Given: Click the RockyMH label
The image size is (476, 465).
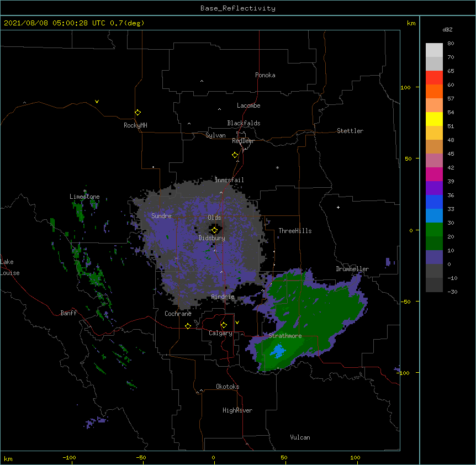Looking at the screenshot, I should coord(135,125).
